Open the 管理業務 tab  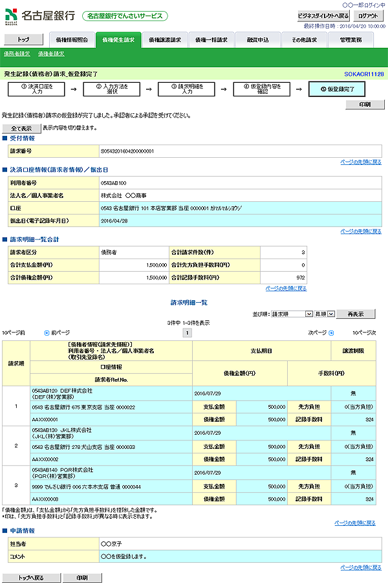pyautogui.click(x=350, y=39)
